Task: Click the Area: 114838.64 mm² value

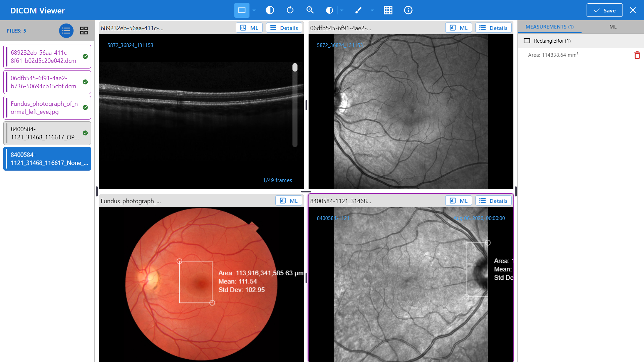Action: pyautogui.click(x=553, y=55)
